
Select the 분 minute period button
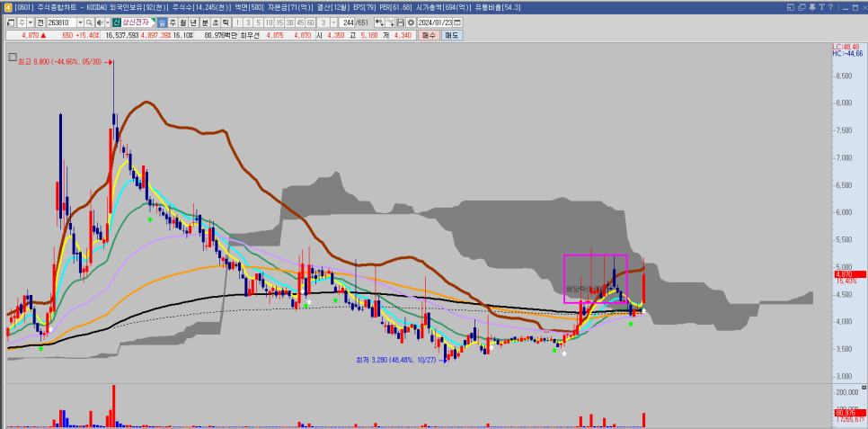[x=206, y=22]
